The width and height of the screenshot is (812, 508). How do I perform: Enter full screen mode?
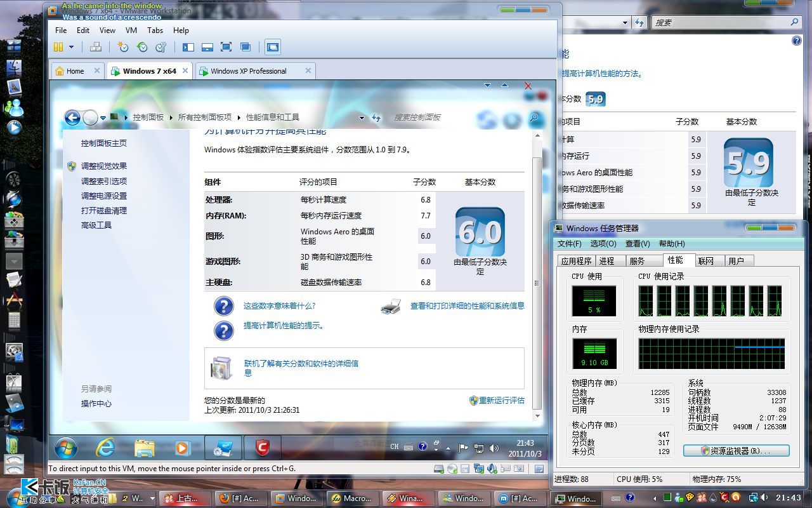(x=226, y=47)
